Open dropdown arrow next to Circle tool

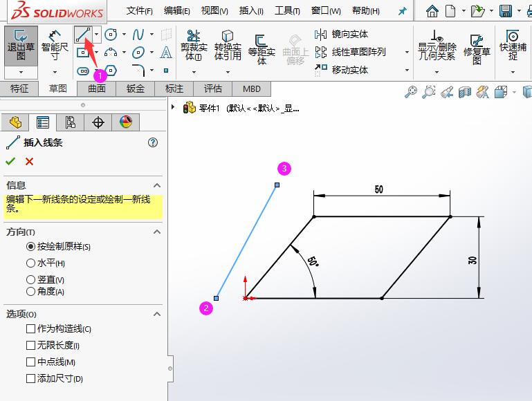(x=124, y=35)
